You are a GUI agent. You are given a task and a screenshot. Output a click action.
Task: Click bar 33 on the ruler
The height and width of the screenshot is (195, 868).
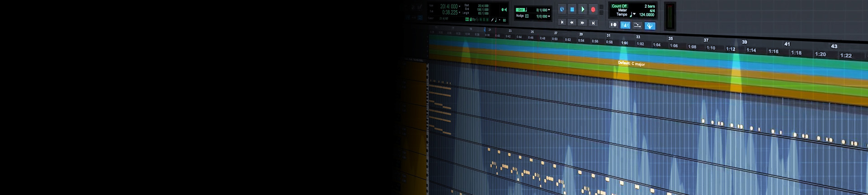point(638,37)
